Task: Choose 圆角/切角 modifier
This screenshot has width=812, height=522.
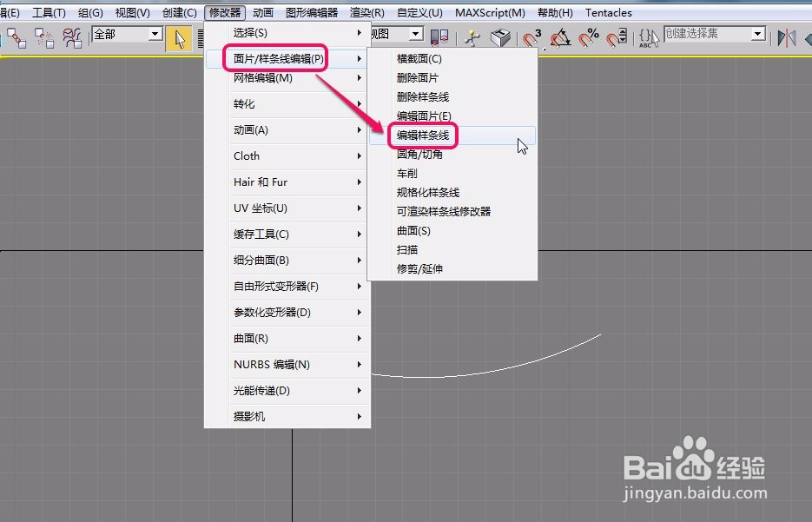Action: coord(452,155)
